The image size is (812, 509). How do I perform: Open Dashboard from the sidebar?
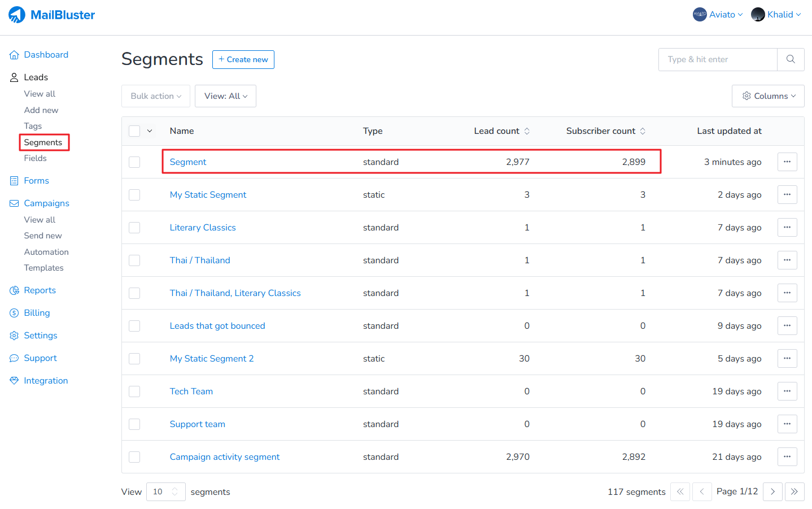coord(46,55)
